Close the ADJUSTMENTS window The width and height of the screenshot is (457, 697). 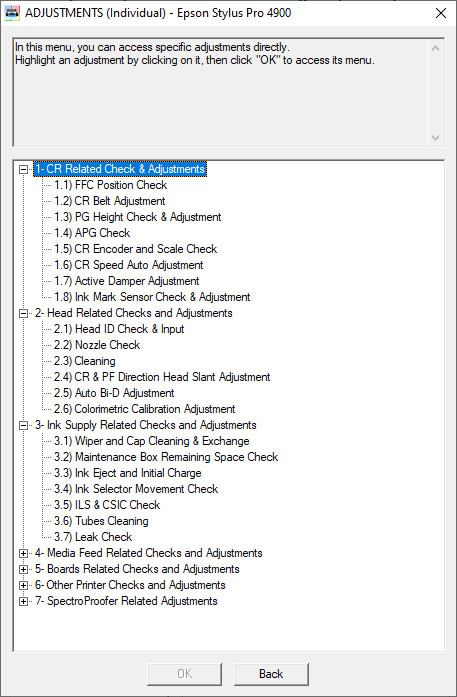click(441, 13)
